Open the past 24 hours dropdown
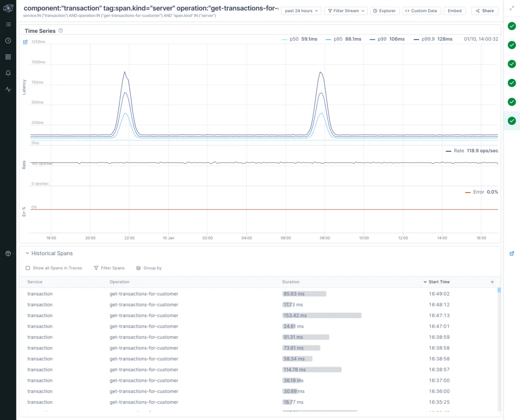This screenshot has width=520, height=420. tap(301, 11)
